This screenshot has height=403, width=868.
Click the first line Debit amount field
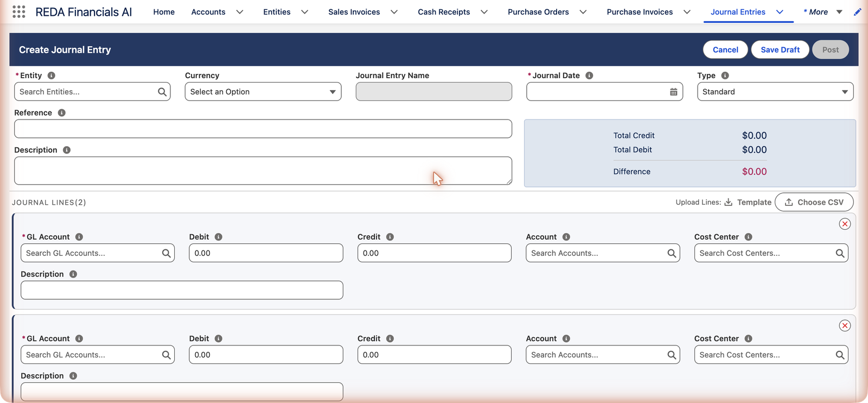click(x=266, y=253)
